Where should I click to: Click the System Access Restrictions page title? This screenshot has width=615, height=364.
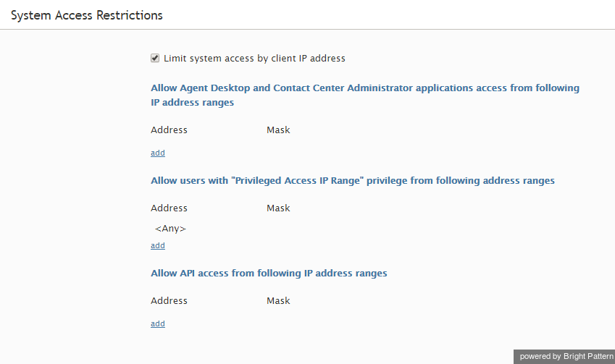[x=87, y=15]
